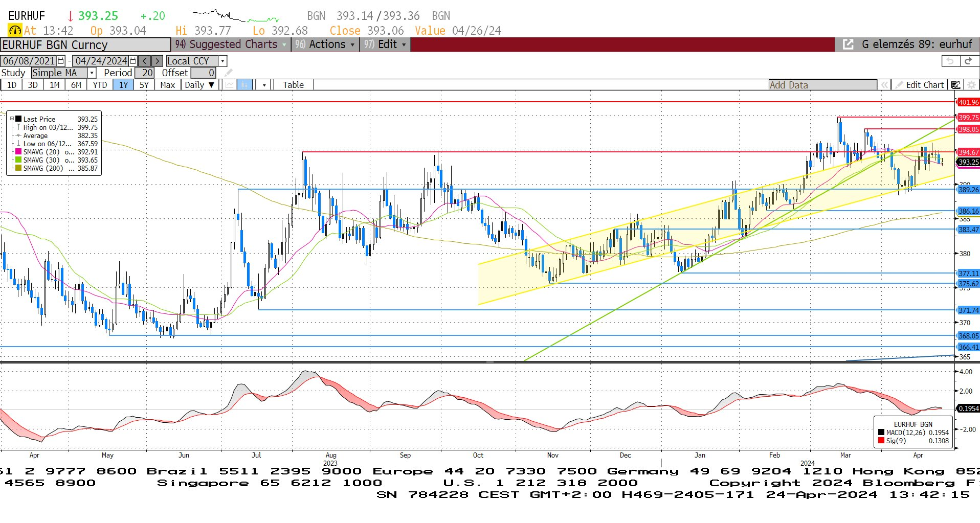
Task: Click the 401.96 price level label
Action: point(968,102)
